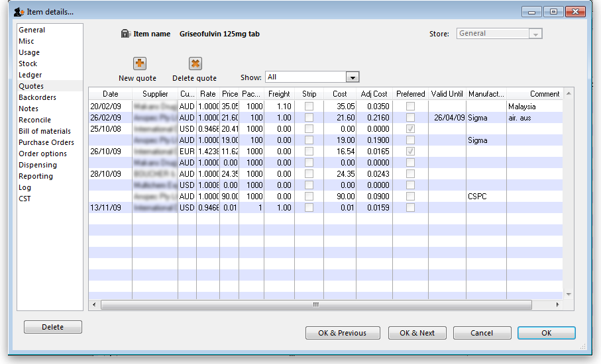Image resolution: width=601 pixels, height=364 pixels.
Task: Sort the table by the Date column header
Action: click(110, 94)
